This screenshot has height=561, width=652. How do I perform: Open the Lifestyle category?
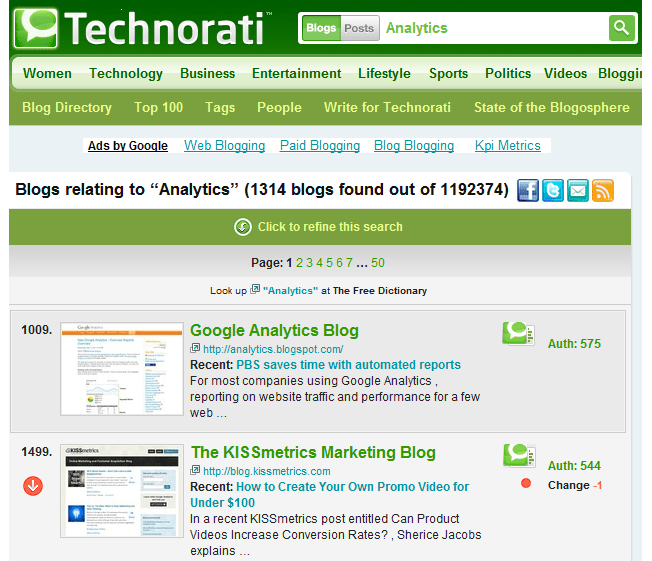coord(384,74)
